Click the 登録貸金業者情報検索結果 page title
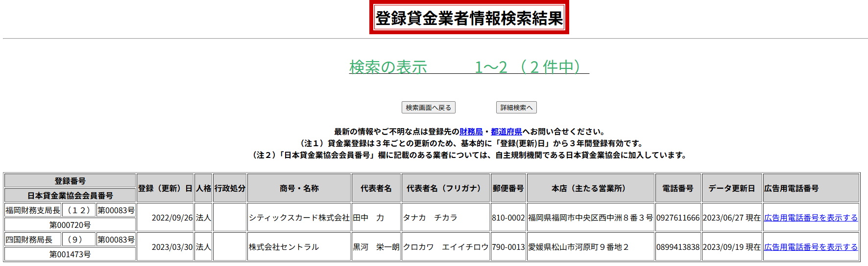The height and width of the screenshot is (266, 868). point(469,18)
